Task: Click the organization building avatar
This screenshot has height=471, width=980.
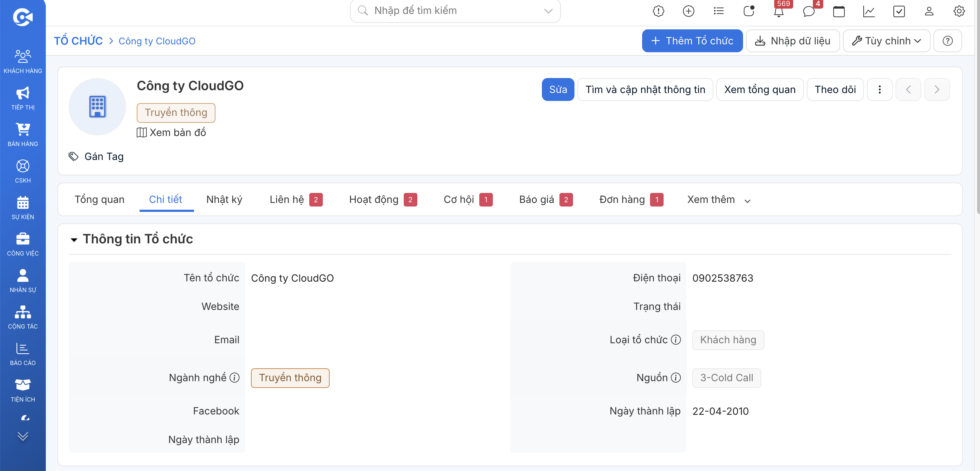Action: pos(97,107)
